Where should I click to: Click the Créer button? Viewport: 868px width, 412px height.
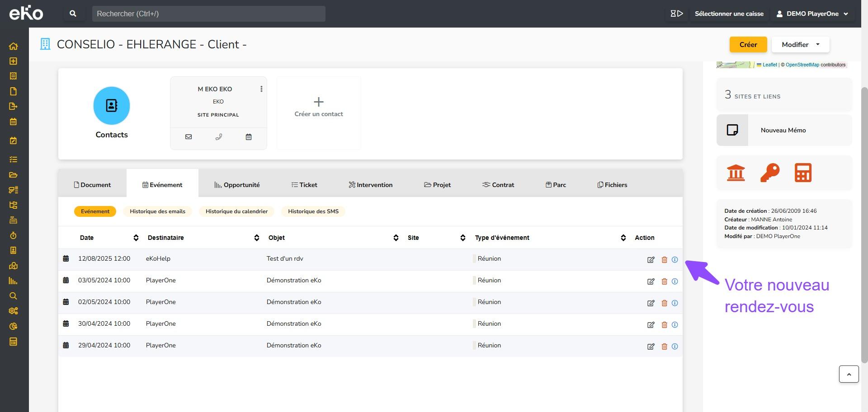pos(748,45)
